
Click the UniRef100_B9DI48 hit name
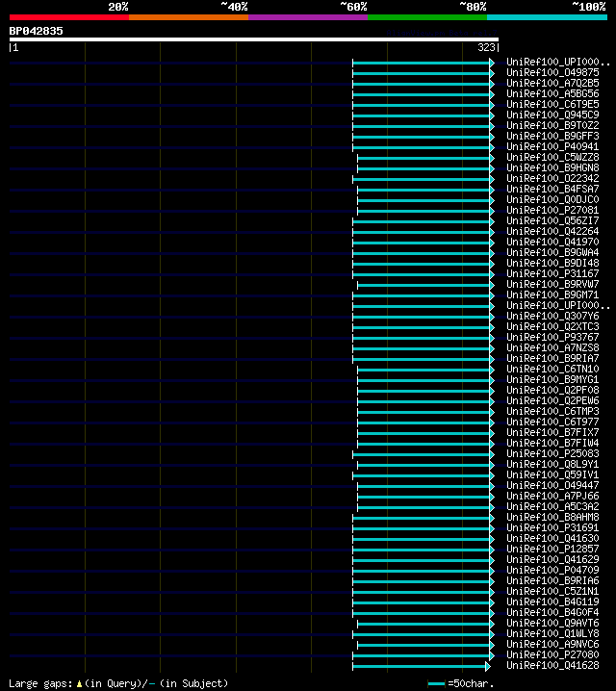click(552, 263)
